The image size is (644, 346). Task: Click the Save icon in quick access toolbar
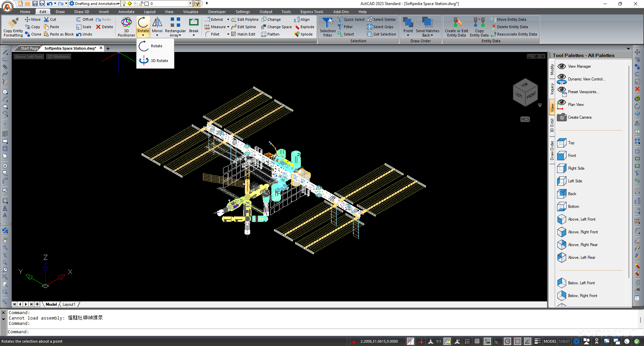(35, 4)
